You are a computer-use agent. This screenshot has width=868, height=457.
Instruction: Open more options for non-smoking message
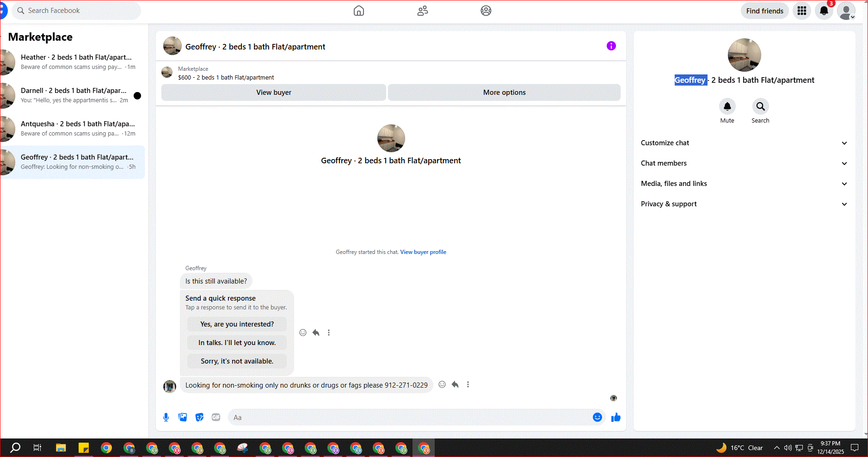coord(468,384)
